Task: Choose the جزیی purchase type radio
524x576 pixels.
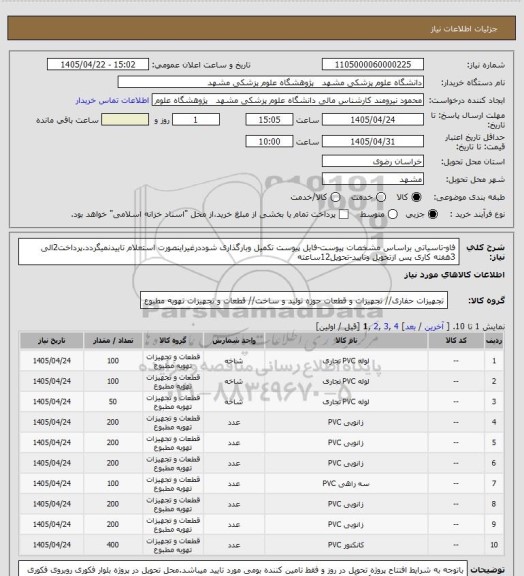Action: (x=433, y=214)
